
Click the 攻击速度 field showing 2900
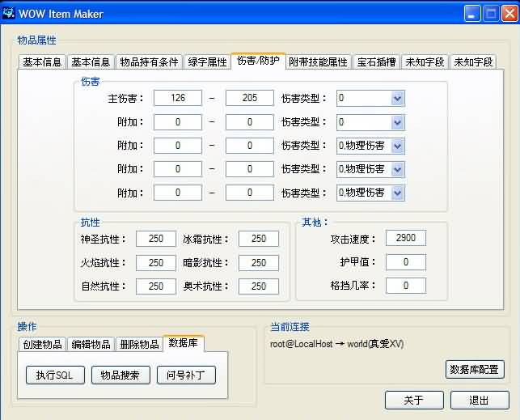pyautogui.click(x=406, y=238)
